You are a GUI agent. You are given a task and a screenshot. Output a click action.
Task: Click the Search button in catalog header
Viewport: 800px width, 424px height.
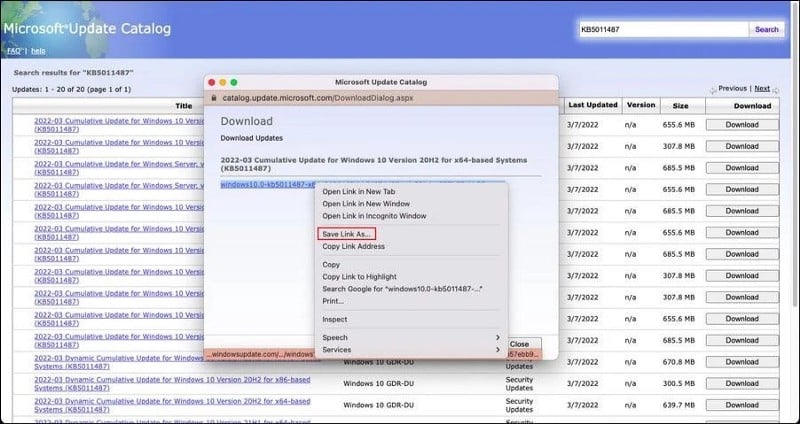766,30
